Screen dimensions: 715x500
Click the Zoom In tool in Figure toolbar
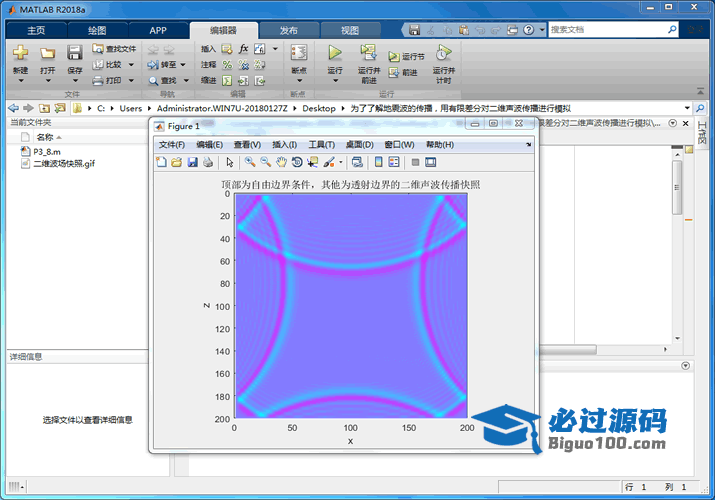coord(249,162)
